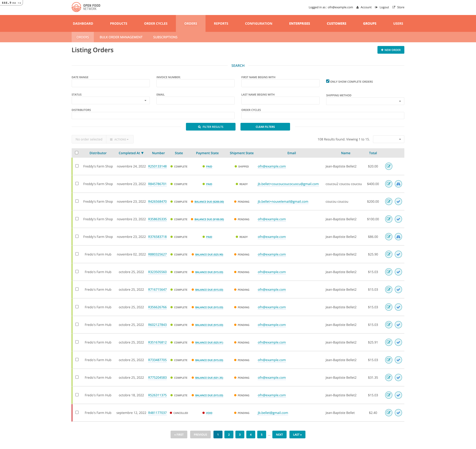
Task: Check the select-all checkbox in table header
Action: 77,152
